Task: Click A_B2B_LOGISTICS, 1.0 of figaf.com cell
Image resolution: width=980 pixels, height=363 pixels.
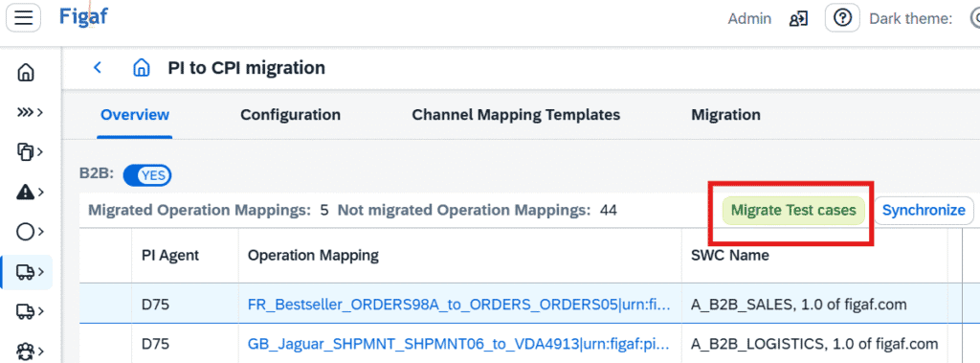Action: click(815, 344)
